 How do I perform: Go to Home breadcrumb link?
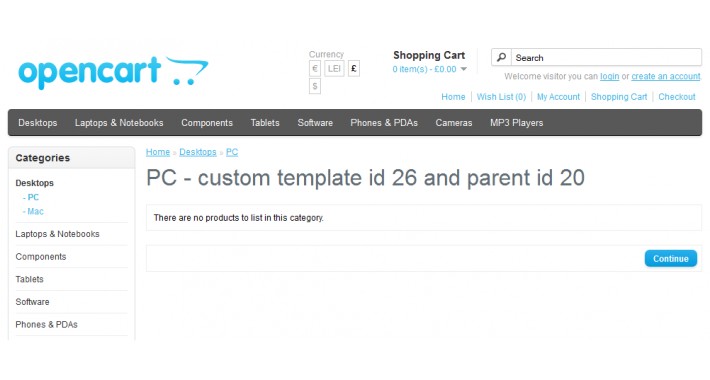point(158,152)
